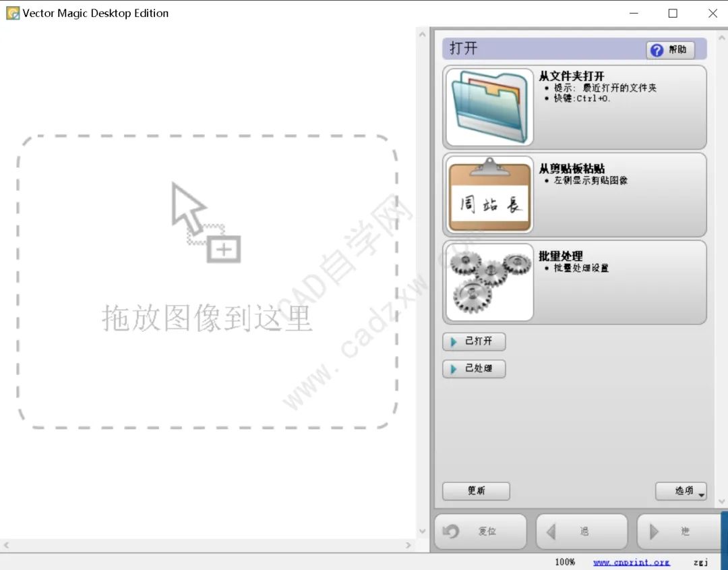This screenshot has width=728, height=570.
Task: Click the 拖放图像到这里 drop zone
Action: 207,282
